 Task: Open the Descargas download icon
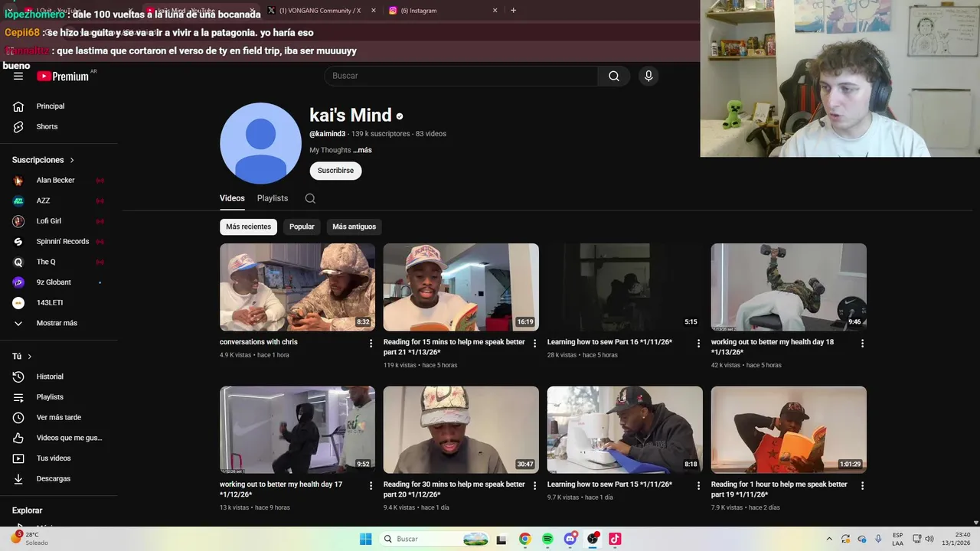point(18,478)
